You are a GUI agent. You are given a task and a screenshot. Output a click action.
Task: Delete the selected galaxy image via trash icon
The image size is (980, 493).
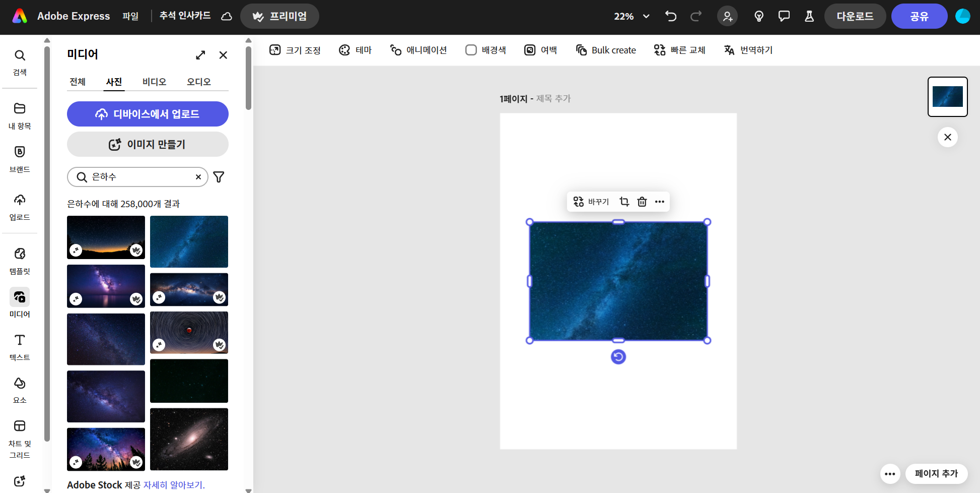pyautogui.click(x=642, y=202)
